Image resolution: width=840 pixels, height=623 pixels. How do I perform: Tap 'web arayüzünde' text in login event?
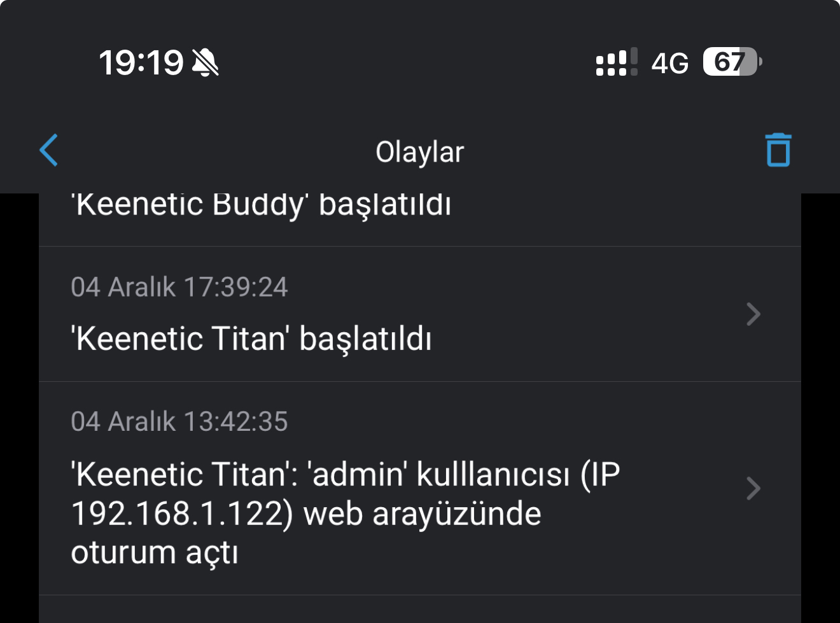click(x=423, y=514)
